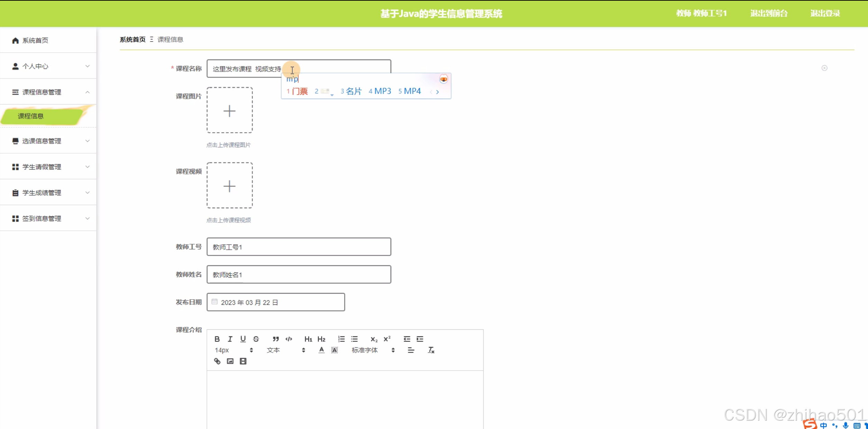Toggle strikethrough text formatting
This screenshot has height=429, width=868.
click(256, 339)
